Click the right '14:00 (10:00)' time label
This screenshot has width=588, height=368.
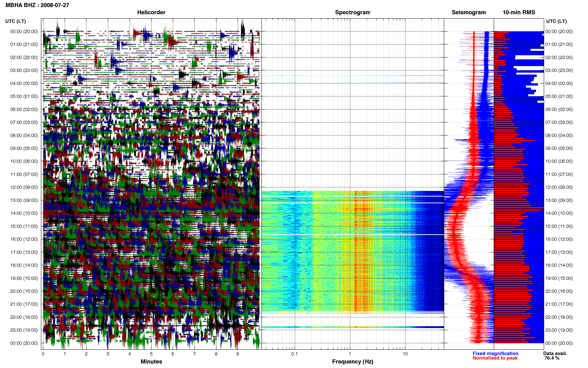point(559,213)
